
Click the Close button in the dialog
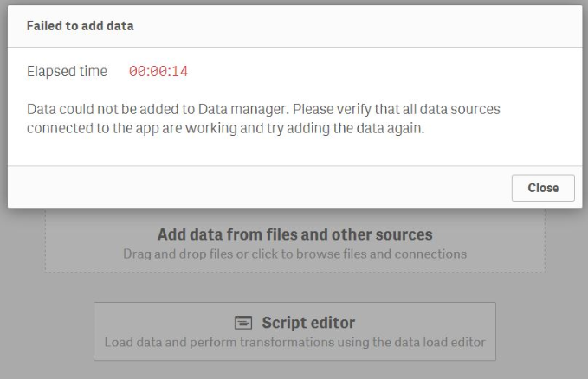tap(543, 188)
